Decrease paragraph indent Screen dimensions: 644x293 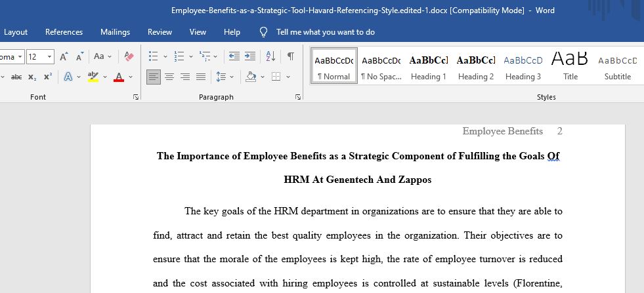234,56
